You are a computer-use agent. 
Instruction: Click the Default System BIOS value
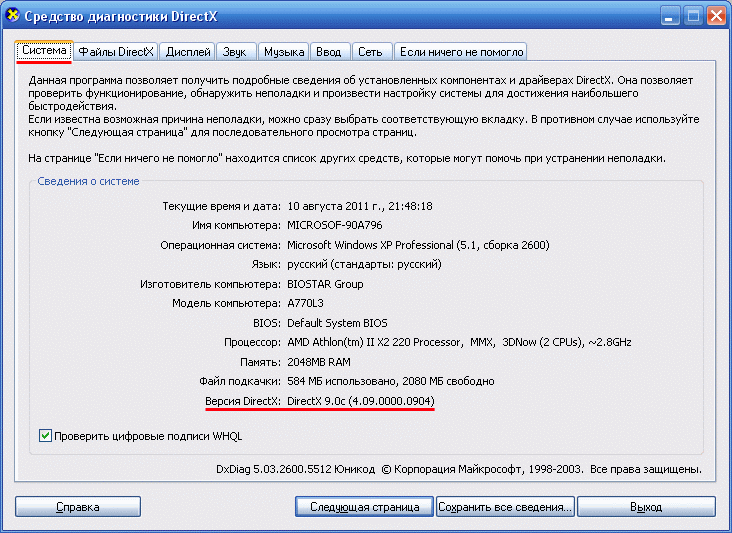(337, 323)
